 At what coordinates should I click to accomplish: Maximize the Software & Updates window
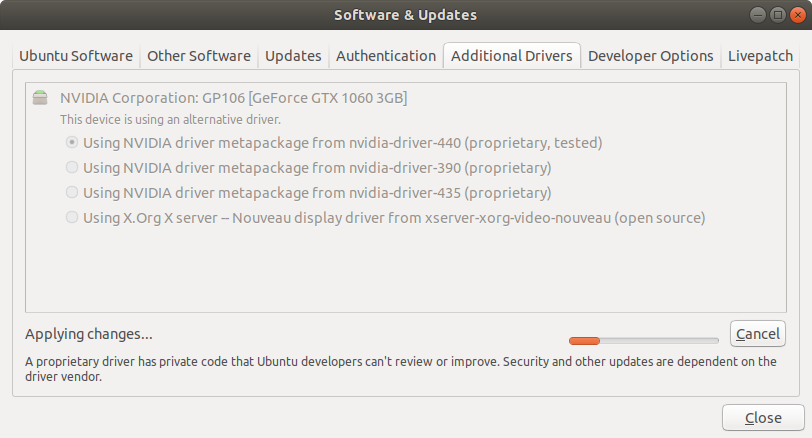coord(777,15)
